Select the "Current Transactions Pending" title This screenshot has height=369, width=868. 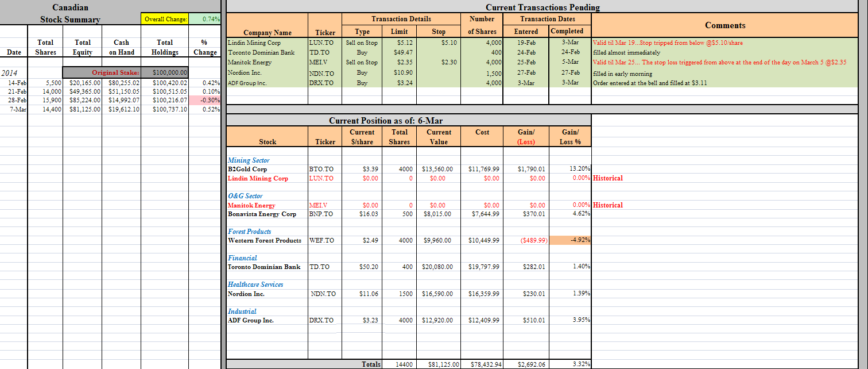click(542, 7)
